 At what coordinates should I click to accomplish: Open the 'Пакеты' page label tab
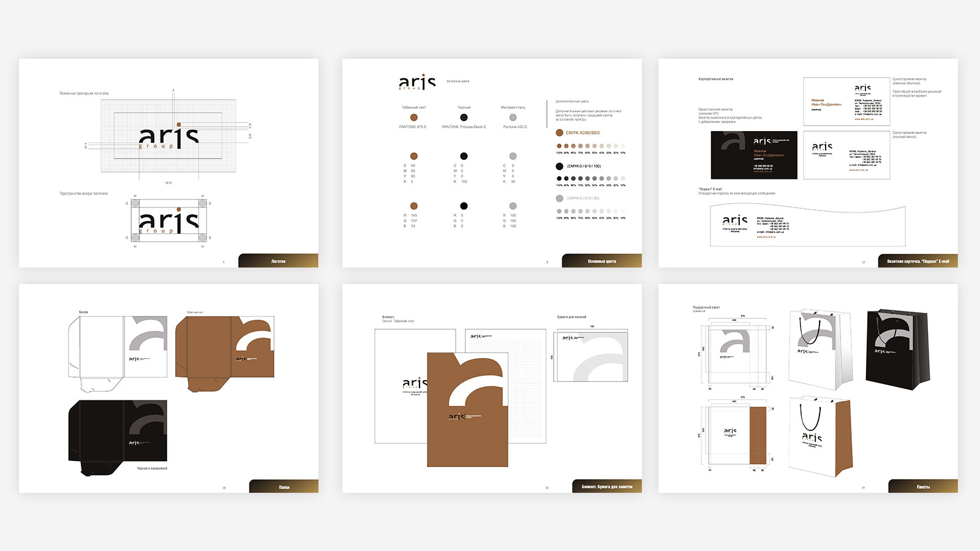coord(923,487)
